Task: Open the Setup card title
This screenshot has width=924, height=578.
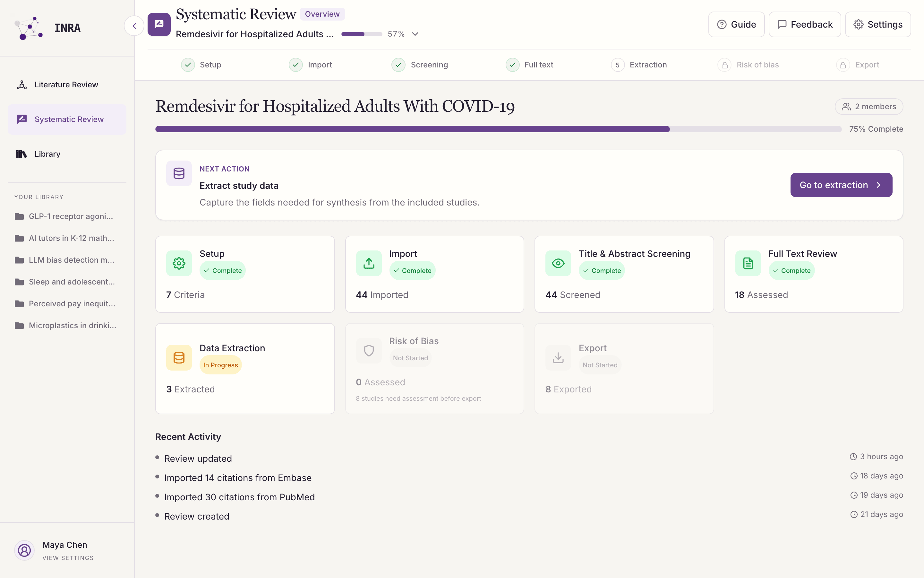Action: pos(212,254)
